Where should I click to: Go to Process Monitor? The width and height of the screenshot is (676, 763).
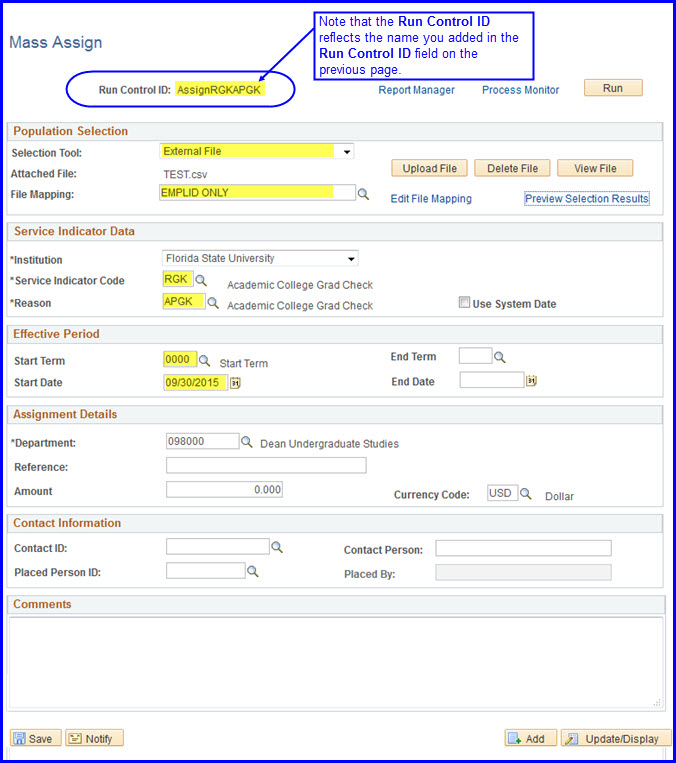[520, 90]
